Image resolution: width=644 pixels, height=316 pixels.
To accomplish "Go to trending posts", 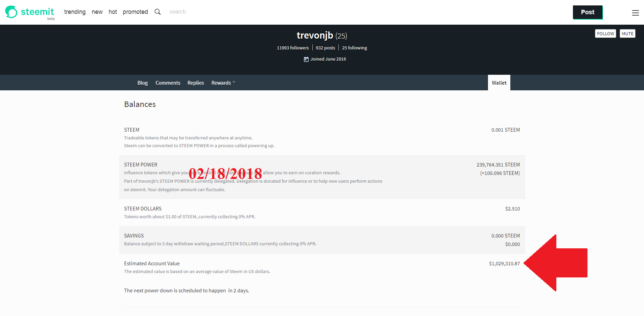I will point(75,12).
